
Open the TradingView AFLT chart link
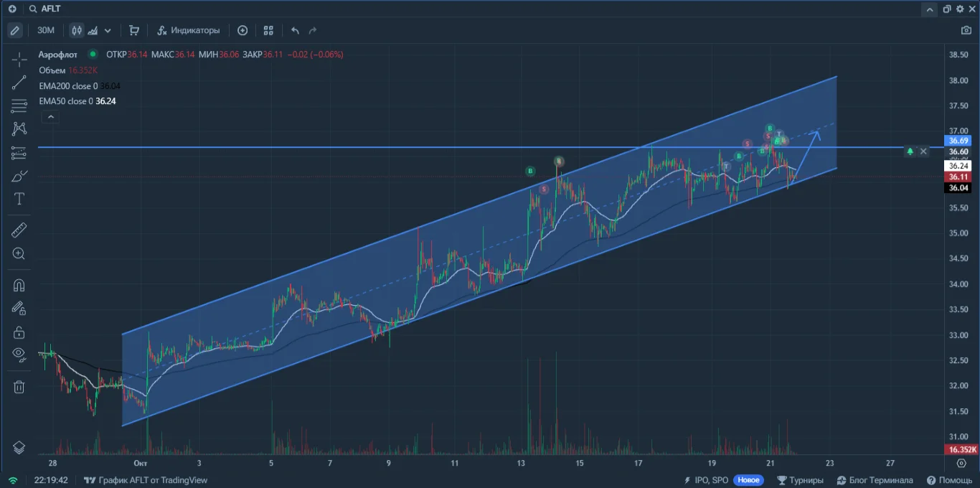(x=146, y=480)
